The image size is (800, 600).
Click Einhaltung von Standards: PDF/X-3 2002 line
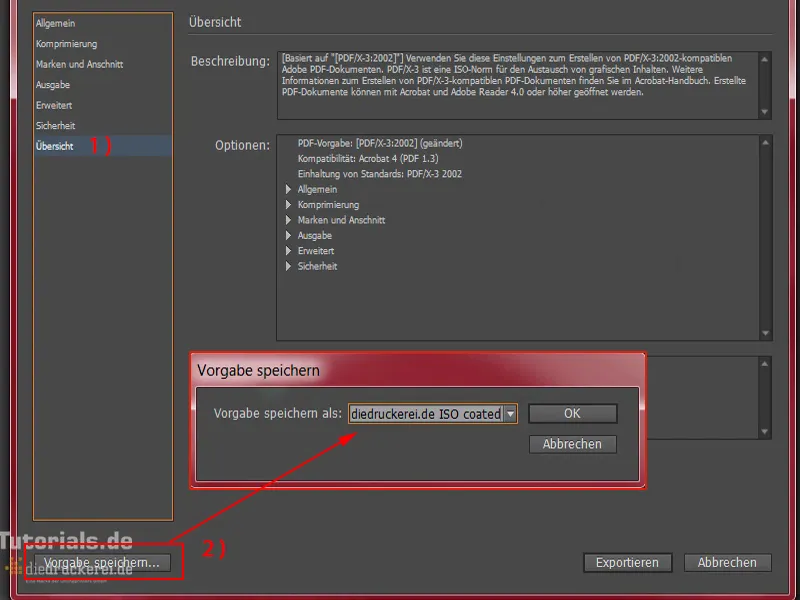[x=380, y=174]
